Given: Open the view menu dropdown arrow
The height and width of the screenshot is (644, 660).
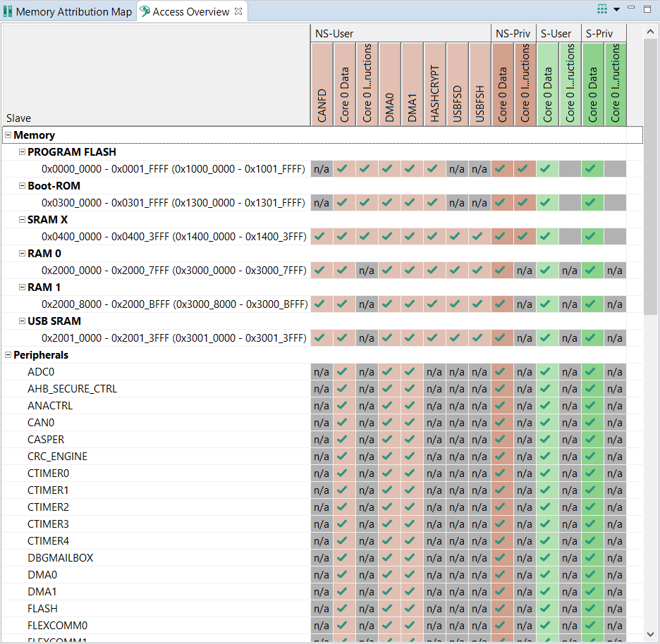Looking at the screenshot, I should pos(616,9).
